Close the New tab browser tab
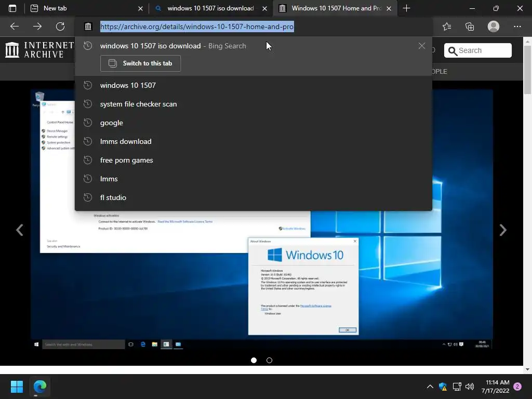532x399 pixels. point(140,8)
